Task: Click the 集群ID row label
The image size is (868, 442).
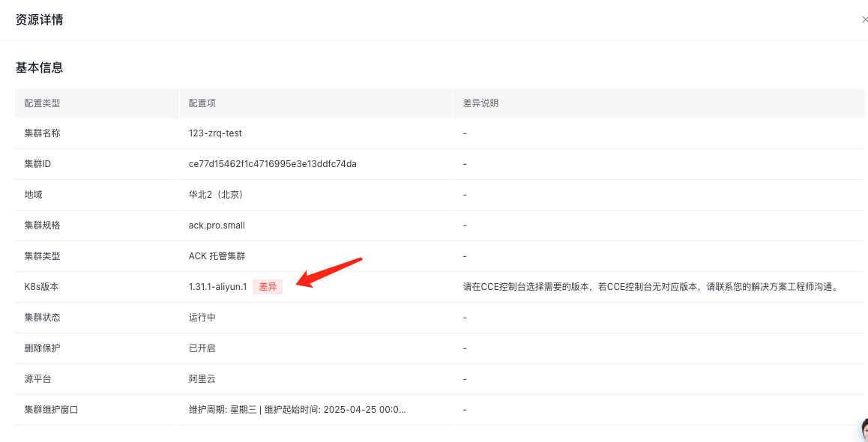Action: pos(37,164)
